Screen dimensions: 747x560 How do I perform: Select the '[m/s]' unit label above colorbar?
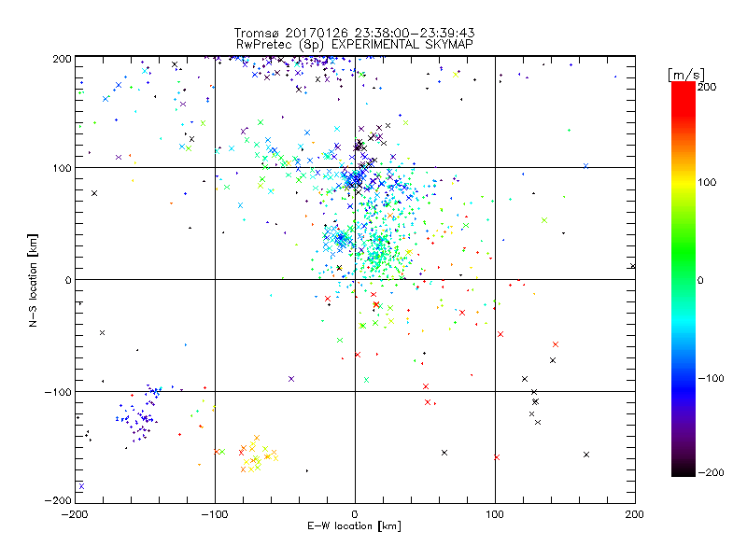coord(685,75)
